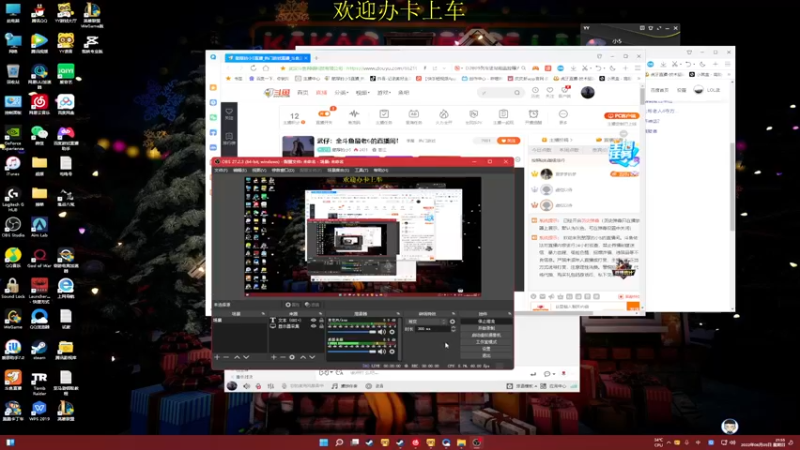Screen dimensions: 800x450
Task: Open the OBS 工具 (Tools) menu
Action: pyautogui.click(x=361, y=170)
